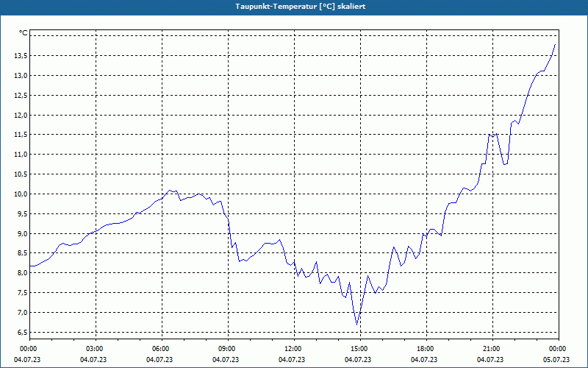Click the 06:00 time axis label

(x=162, y=349)
